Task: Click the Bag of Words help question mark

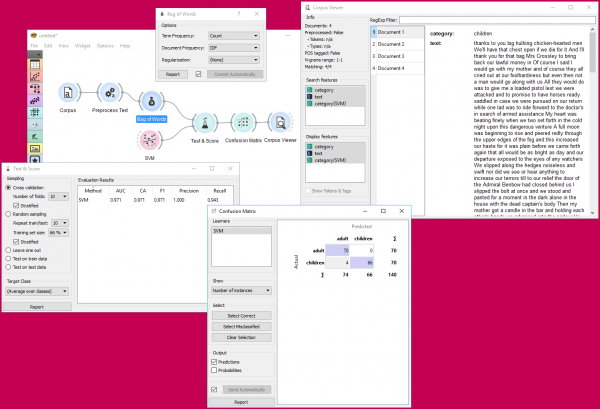Action: coord(239,14)
